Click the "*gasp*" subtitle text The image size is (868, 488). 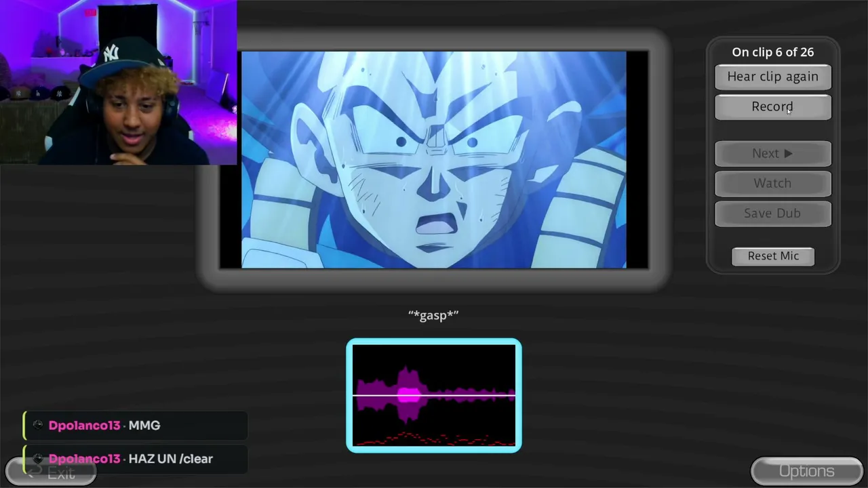pyautogui.click(x=433, y=315)
